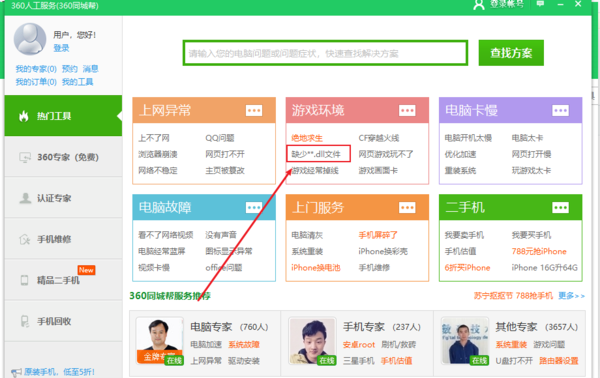Image resolution: width=600 pixels, height=378 pixels.
Task: Select 重装系统 under 电脑卡慢
Action: pyautogui.click(x=460, y=171)
